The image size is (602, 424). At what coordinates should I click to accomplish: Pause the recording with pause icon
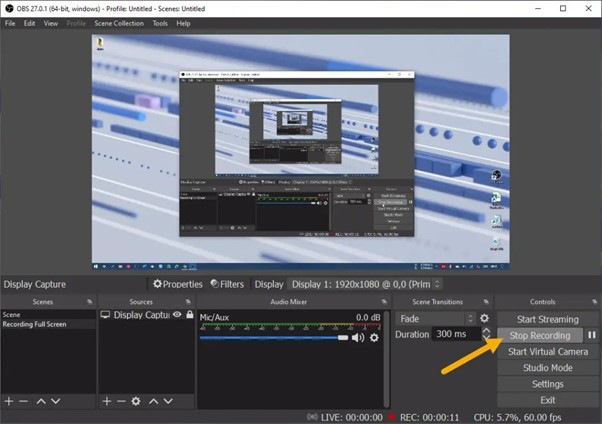592,336
